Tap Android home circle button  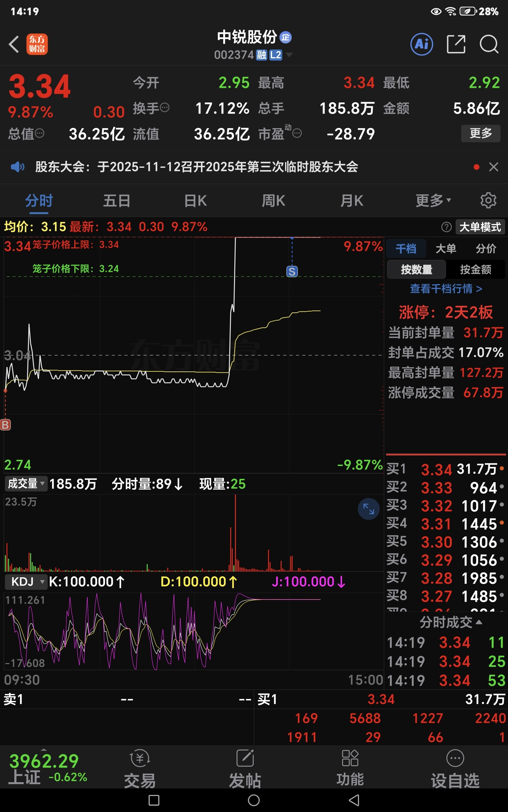pos(254,800)
